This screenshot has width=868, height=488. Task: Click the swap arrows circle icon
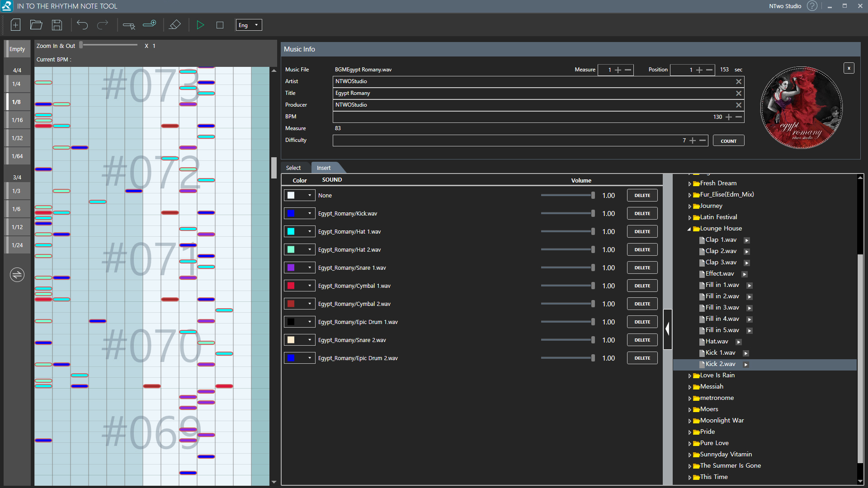(17, 274)
